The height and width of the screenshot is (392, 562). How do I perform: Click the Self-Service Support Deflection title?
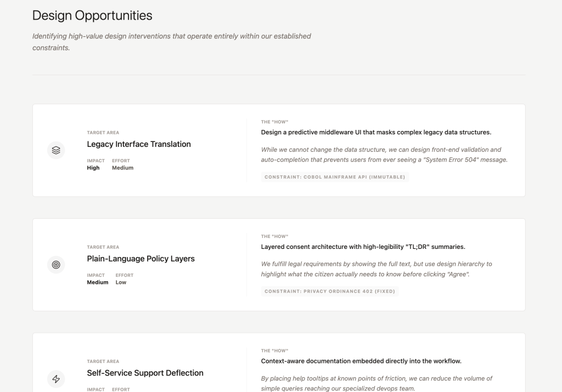(x=145, y=373)
